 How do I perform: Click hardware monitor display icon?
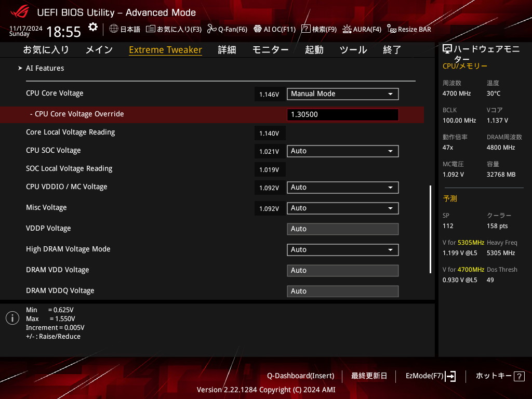click(447, 49)
